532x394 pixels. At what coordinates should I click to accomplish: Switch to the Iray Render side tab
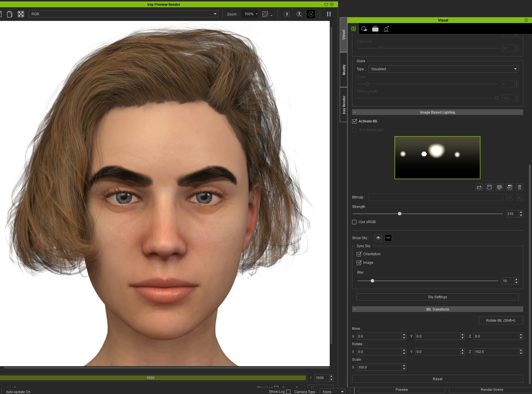point(344,105)
